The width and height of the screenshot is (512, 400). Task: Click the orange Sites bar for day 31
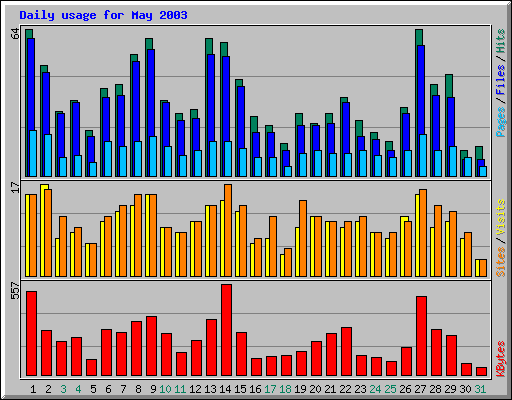[x=483, y=268]
